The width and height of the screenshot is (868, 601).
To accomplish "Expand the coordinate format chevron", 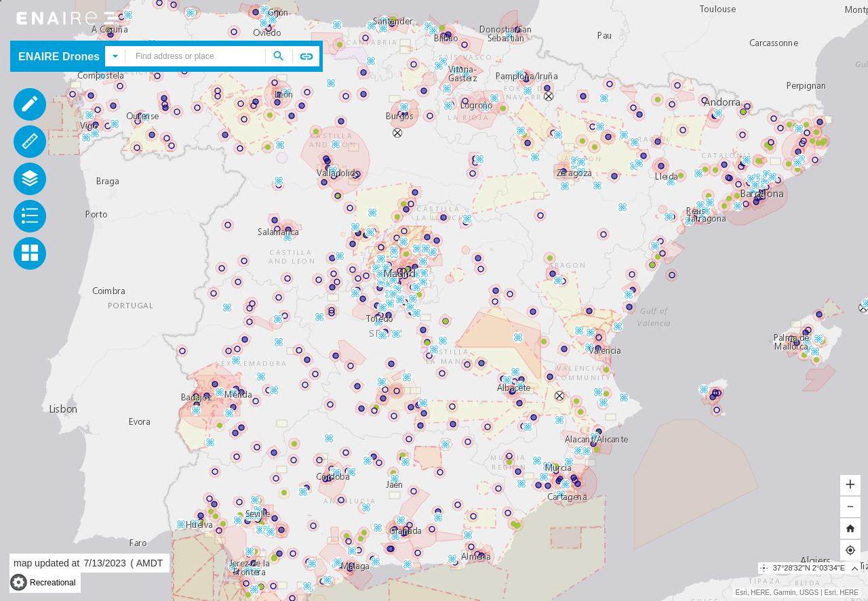I will tap(854, 568).
